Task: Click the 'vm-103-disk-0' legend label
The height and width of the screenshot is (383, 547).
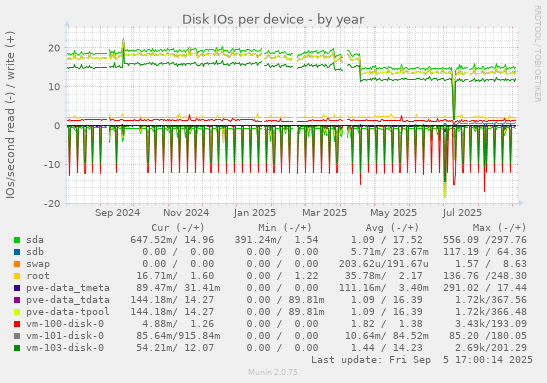Action: point(65,348)
